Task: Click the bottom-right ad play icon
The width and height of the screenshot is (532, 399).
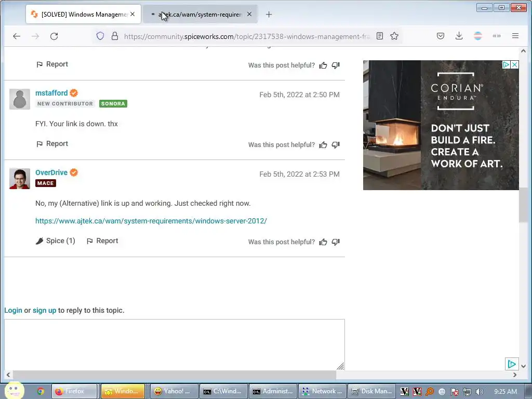Action: coord(512,364)
